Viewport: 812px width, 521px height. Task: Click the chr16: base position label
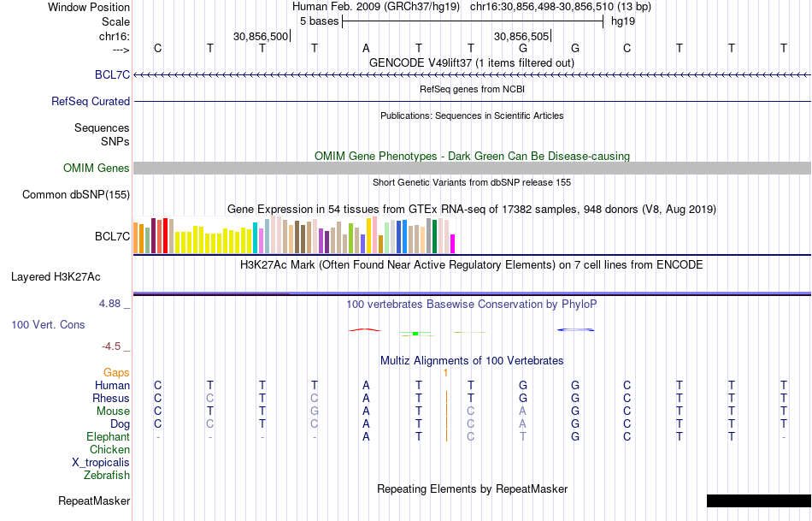pyautogui.click(x=114, y=36)
